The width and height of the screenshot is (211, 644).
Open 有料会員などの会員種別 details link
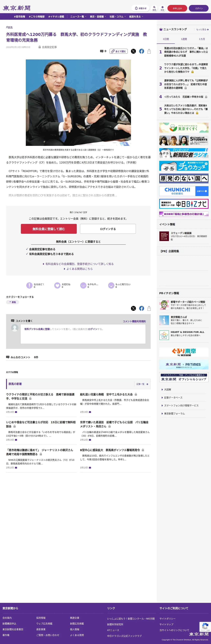[78, 264]
